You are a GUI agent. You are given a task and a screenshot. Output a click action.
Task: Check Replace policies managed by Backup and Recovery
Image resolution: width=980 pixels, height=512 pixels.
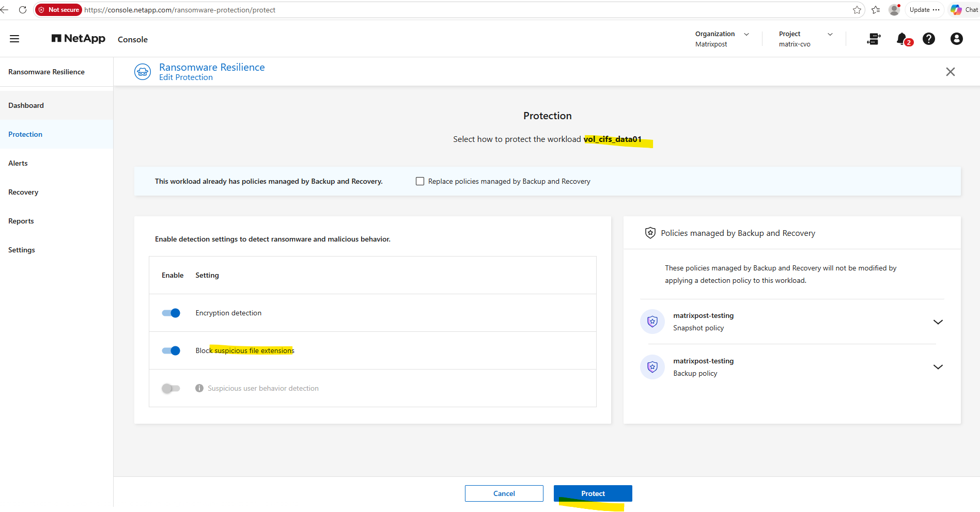point(420,181)
